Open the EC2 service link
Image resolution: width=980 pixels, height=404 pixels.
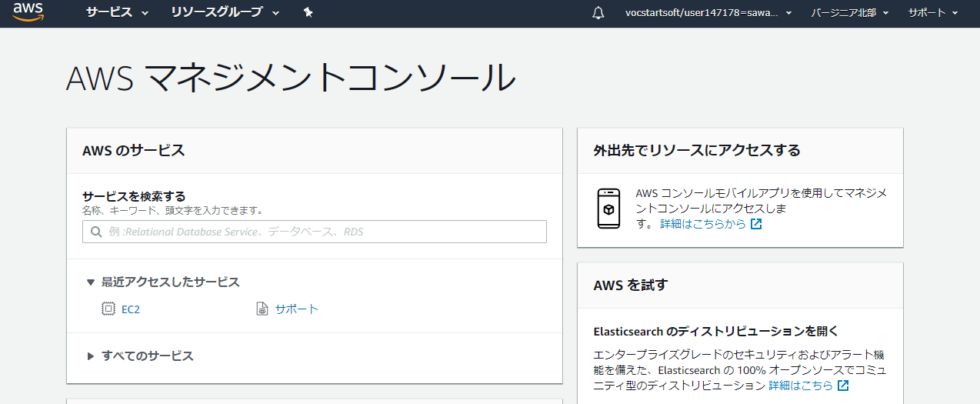(x=131, y=309)
